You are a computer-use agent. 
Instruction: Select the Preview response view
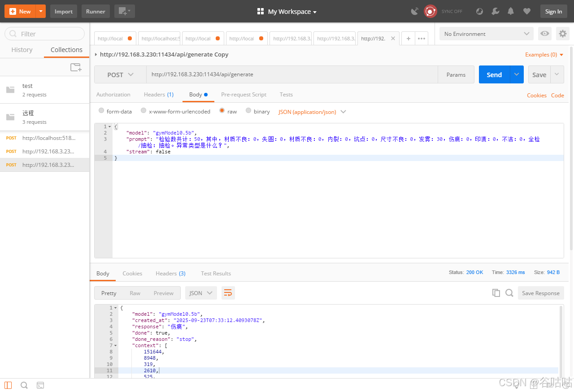164,293
